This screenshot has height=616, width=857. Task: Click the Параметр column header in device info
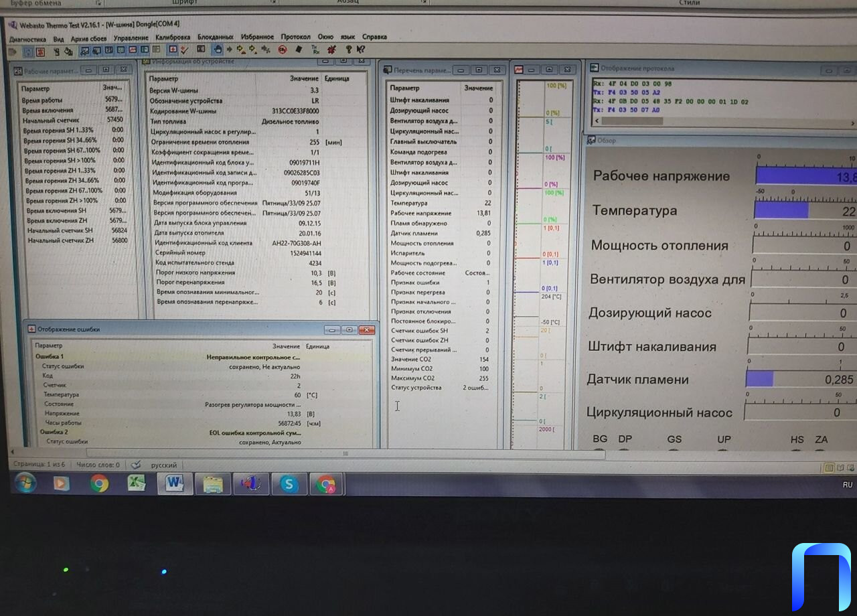click(x=164, y=78)
